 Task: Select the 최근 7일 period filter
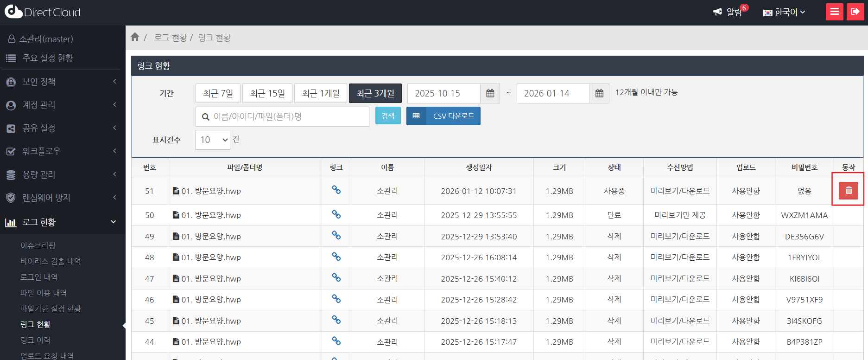click(x=218, y=93)
